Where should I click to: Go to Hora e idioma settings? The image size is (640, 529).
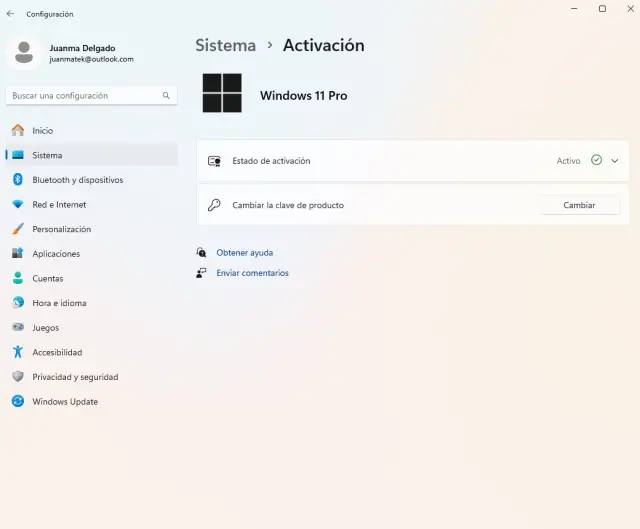coord(59,303)
